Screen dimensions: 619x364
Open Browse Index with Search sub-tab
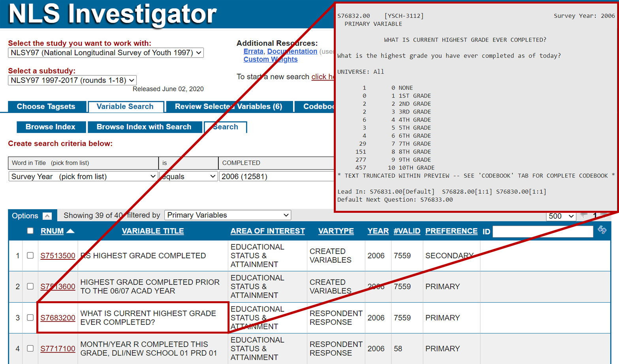point(144,127)
